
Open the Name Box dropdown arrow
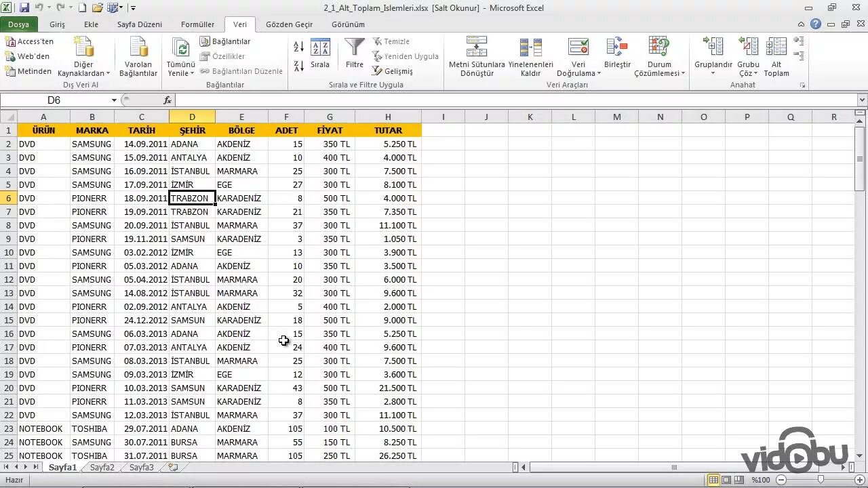(114, 100)
